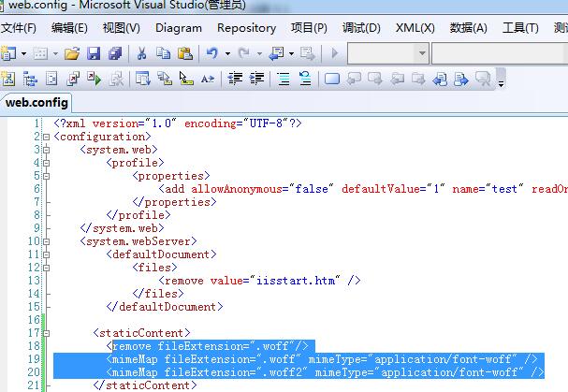Click the page with green play arrow icon
The image size is (568, 392).
[95, 79]
